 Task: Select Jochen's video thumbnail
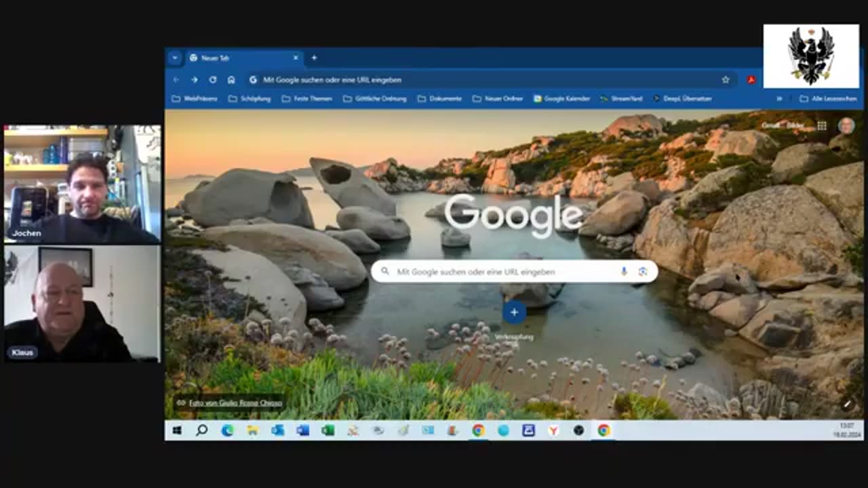[x=82, y=184]
